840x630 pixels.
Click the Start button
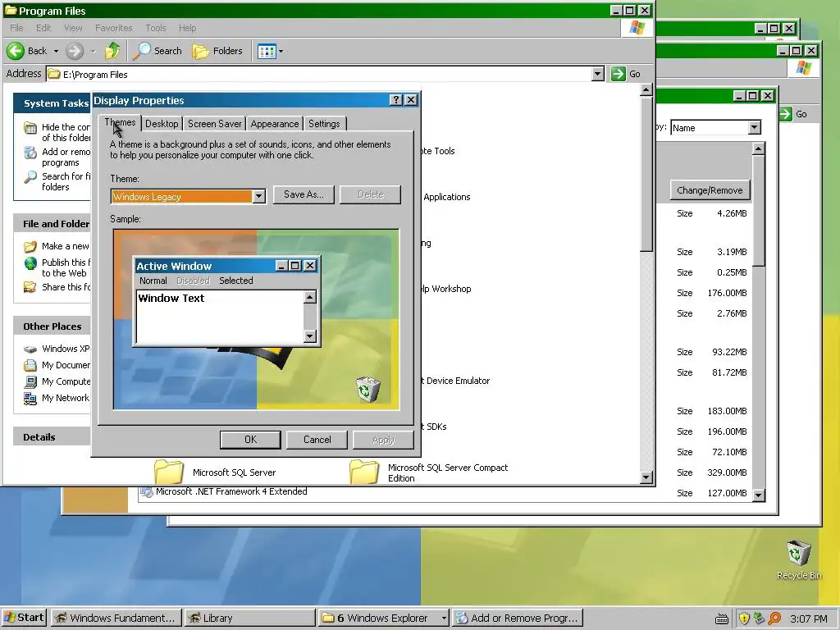click(24, 618)
